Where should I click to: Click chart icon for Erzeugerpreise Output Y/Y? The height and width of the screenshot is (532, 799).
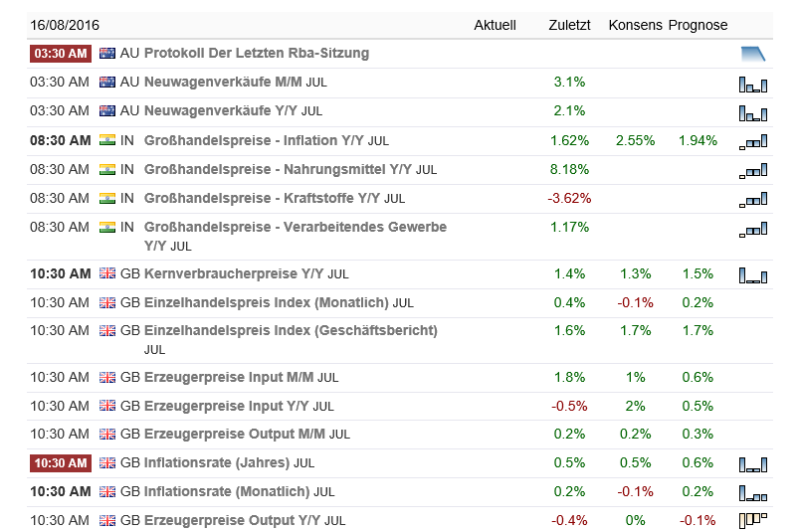click(x=752, y=521)
